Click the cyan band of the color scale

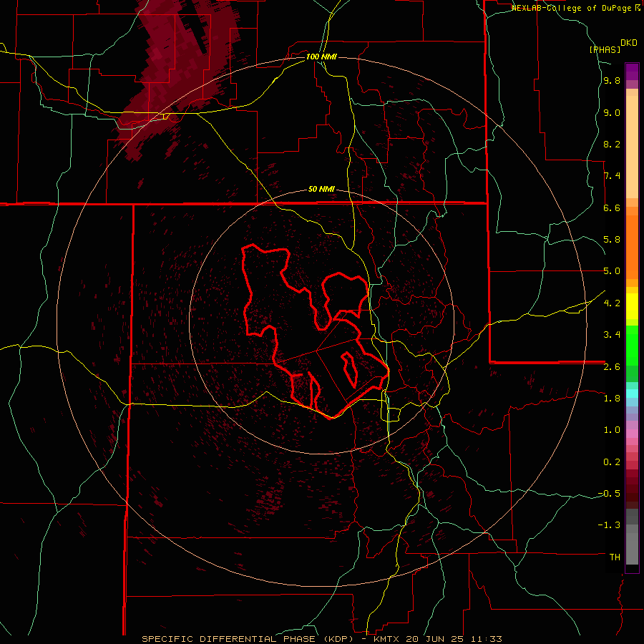pyautogui.click(x=632, y=394)
